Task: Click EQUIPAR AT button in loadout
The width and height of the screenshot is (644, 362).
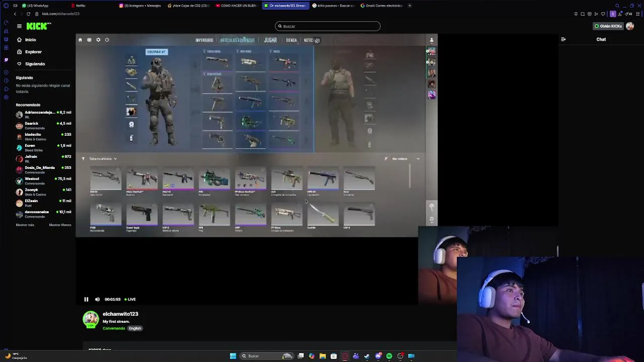Action: pyautogui.click(x=156, y=52)
